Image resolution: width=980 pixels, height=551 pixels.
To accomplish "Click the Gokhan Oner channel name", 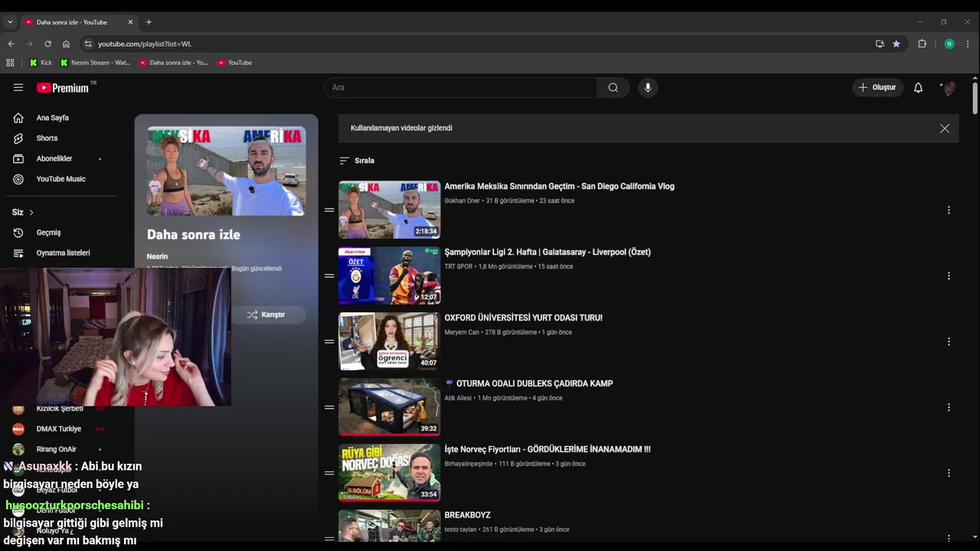I will [x=462, y=201].
